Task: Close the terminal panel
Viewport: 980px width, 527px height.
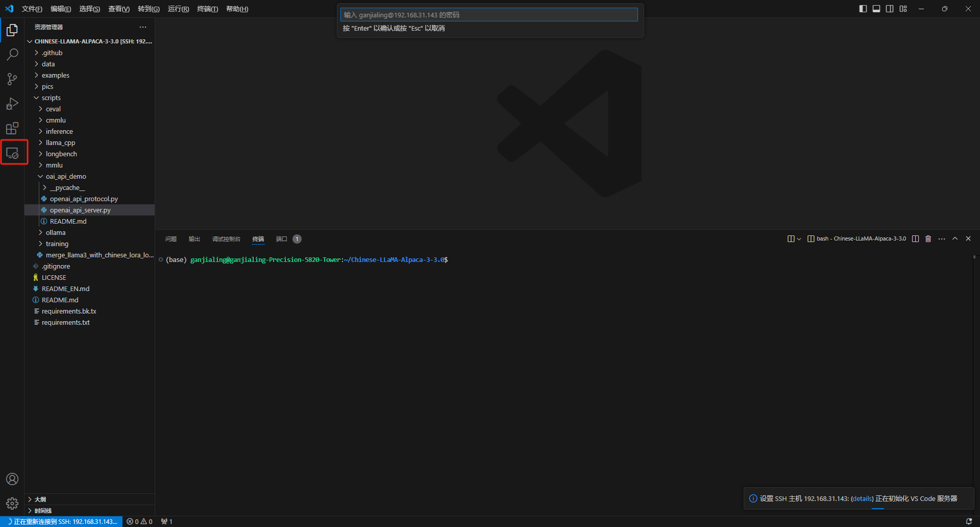Action: [968, 238]
